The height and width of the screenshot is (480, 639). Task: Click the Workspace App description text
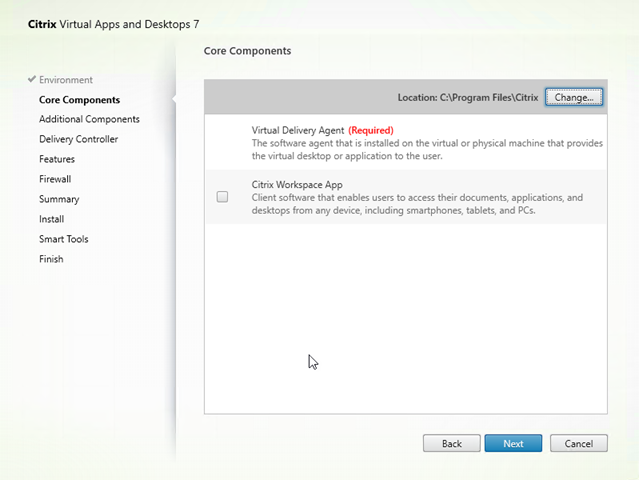click(x=417, y=204)
